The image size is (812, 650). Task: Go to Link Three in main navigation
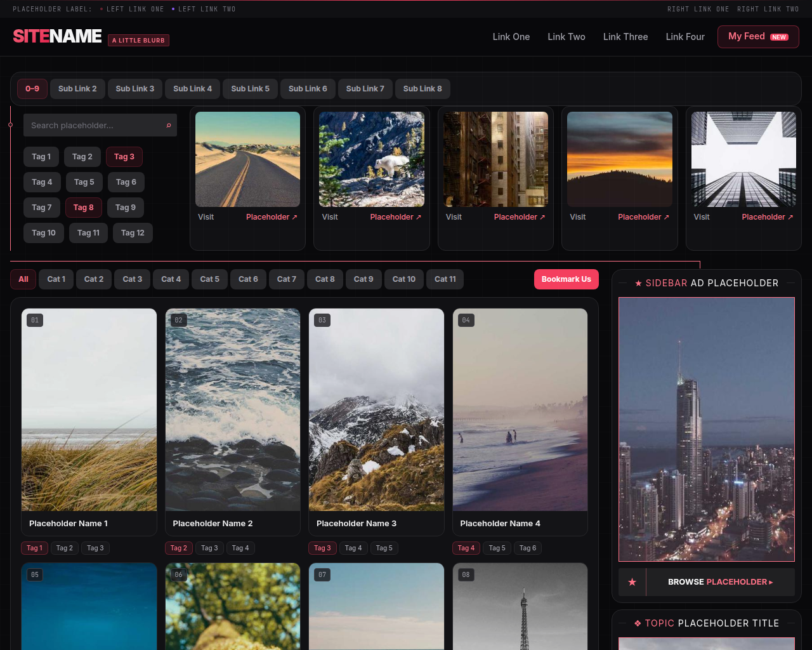[x=625, y=37]
